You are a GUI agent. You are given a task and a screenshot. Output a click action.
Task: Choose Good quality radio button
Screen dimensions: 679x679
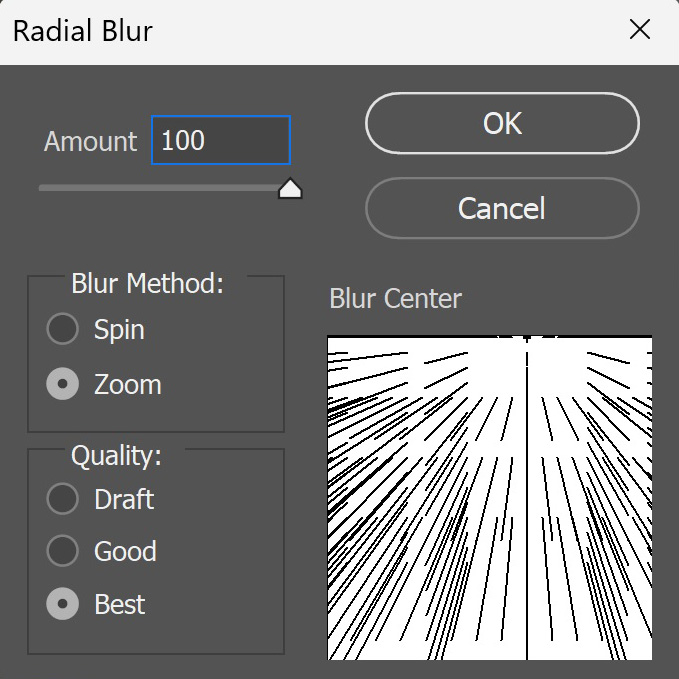click(x=63, y=551)
